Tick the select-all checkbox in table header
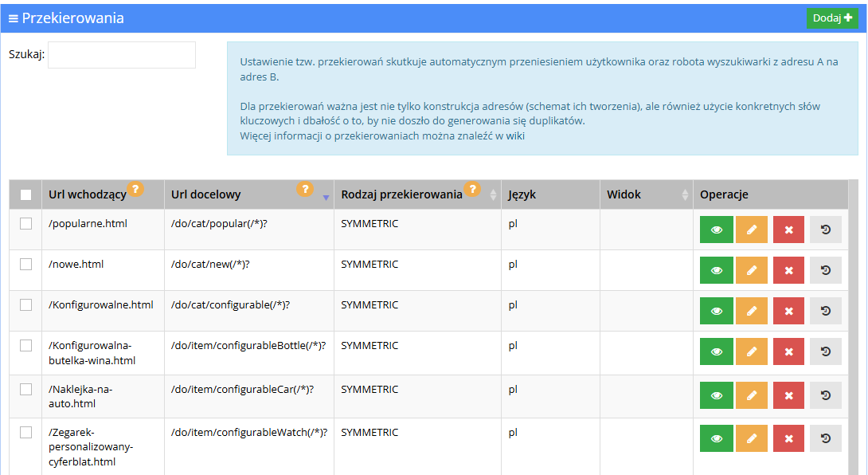This screenshot has height=475, width=868. tap(26, 194)
